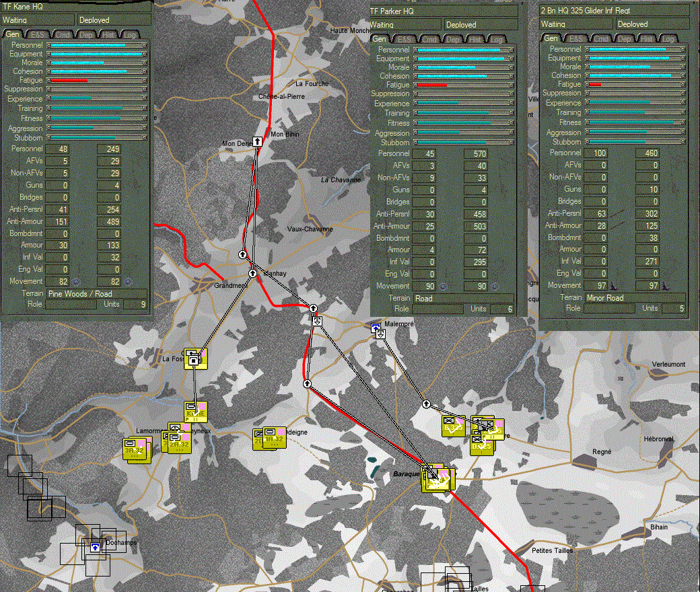700x592 pixels.
Task: Click the blue marker next to Malempré
Action: click(376, 328)
